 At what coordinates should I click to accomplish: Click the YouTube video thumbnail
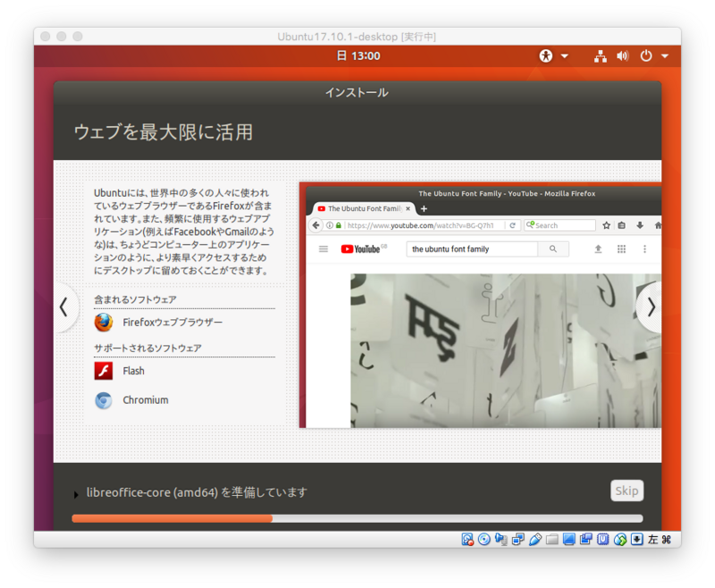click(506, 350)
